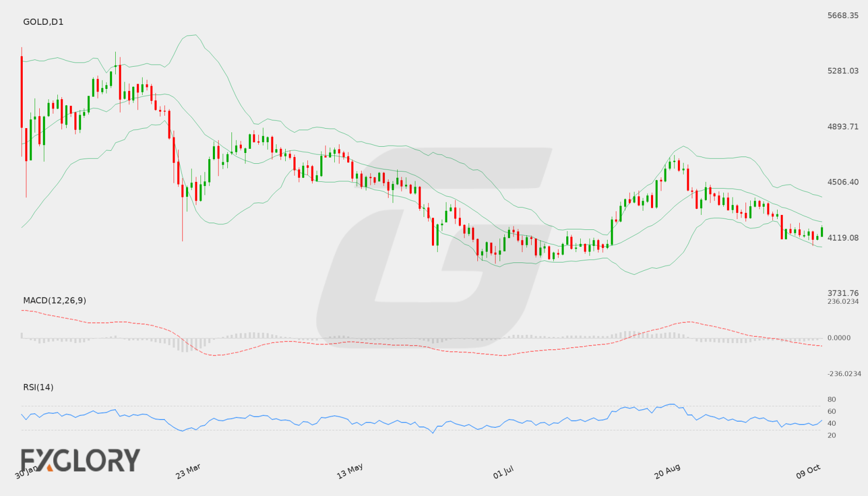Click the GOLD,D1 chart title

tap(43, 22)
